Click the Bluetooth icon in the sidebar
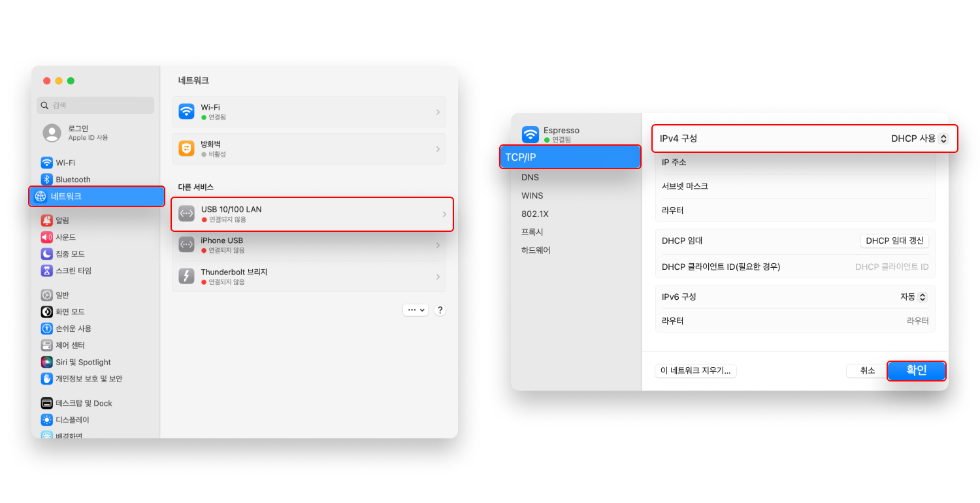 click(x=46, y=179)
